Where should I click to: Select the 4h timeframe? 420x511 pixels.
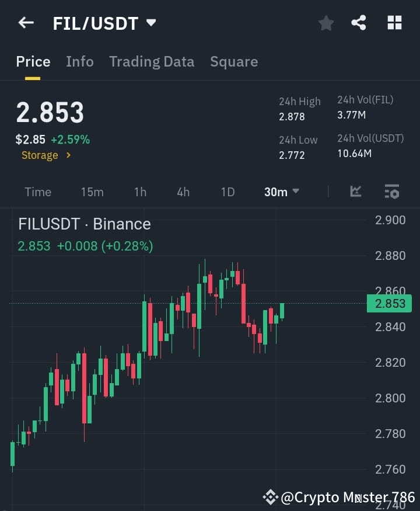pyautogui.click(x=183, y=192)
